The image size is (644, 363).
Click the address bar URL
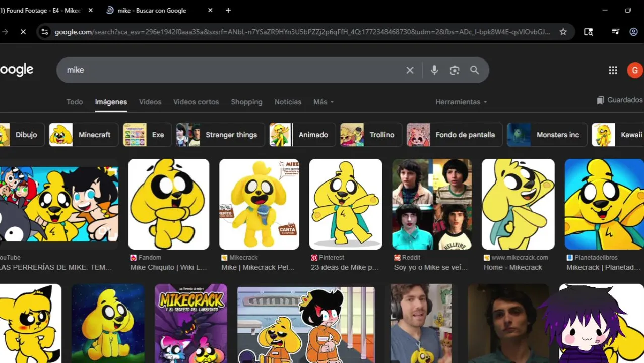[302, 32]
